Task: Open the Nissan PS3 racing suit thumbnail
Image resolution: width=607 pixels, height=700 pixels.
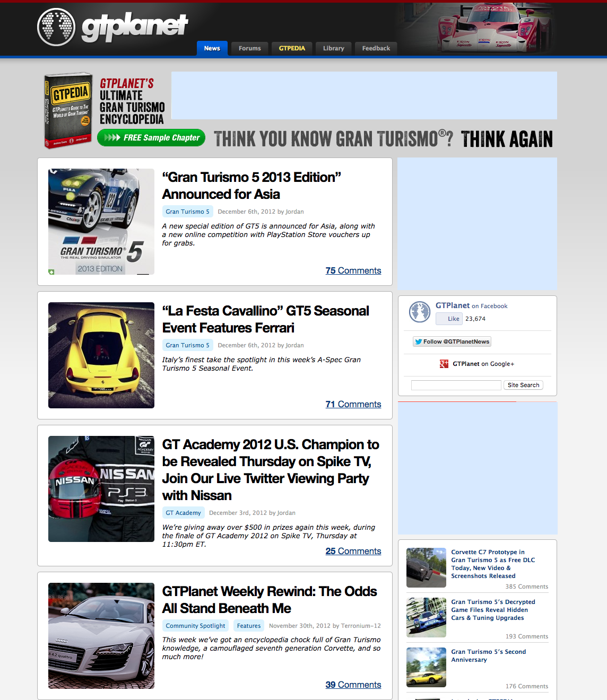Action: tap(101, 489)
